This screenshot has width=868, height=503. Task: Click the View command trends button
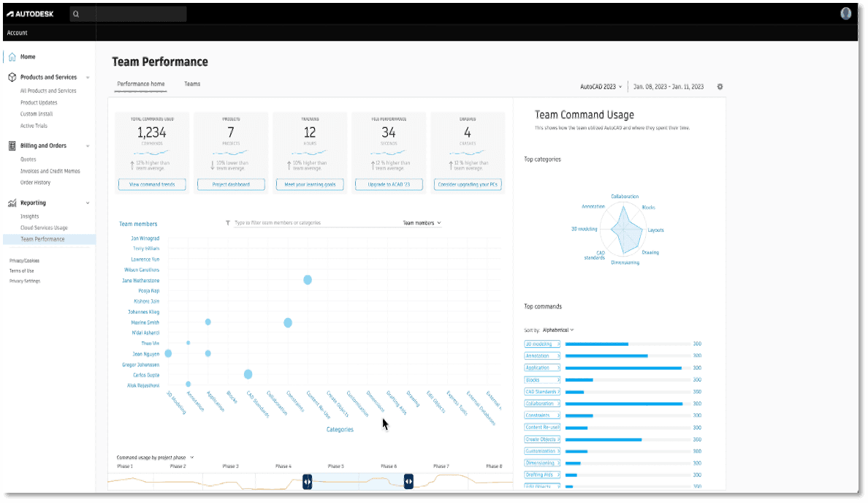point(152,184)
